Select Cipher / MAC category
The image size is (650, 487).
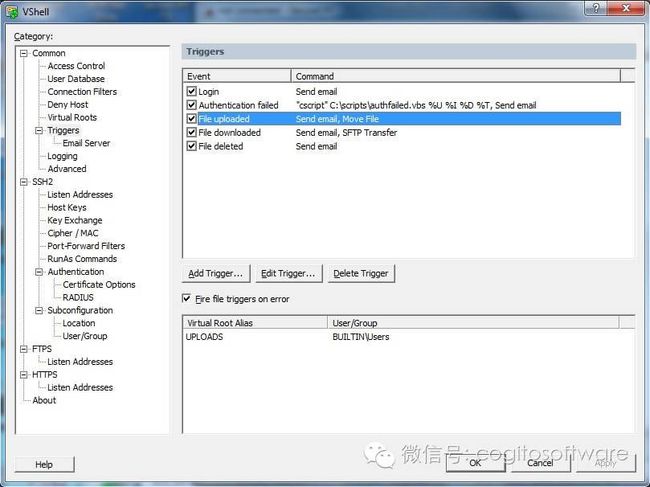point(73,233)
